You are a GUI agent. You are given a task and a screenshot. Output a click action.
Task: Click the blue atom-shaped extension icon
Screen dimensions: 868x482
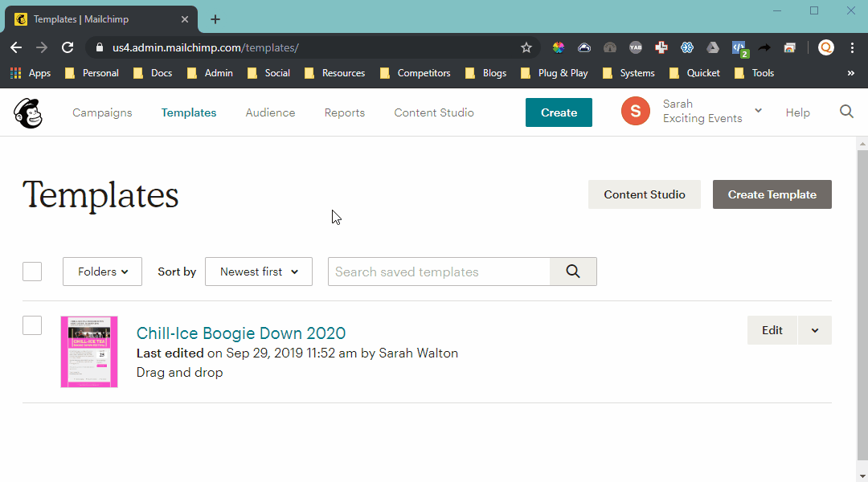pos(687,47)
